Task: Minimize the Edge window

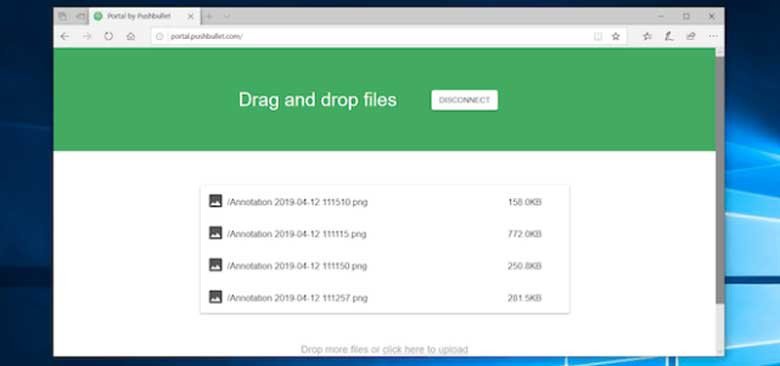Action: [x=661, y=16]
